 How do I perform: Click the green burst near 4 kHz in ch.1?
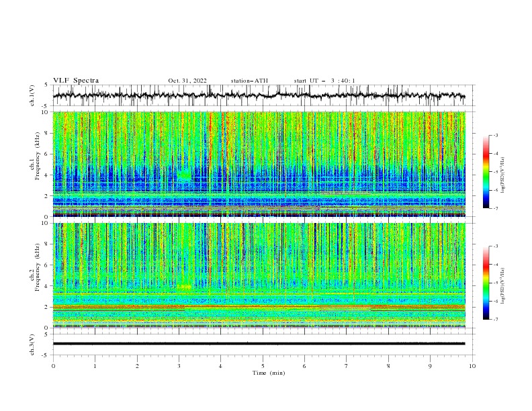[x=185, y=175]
